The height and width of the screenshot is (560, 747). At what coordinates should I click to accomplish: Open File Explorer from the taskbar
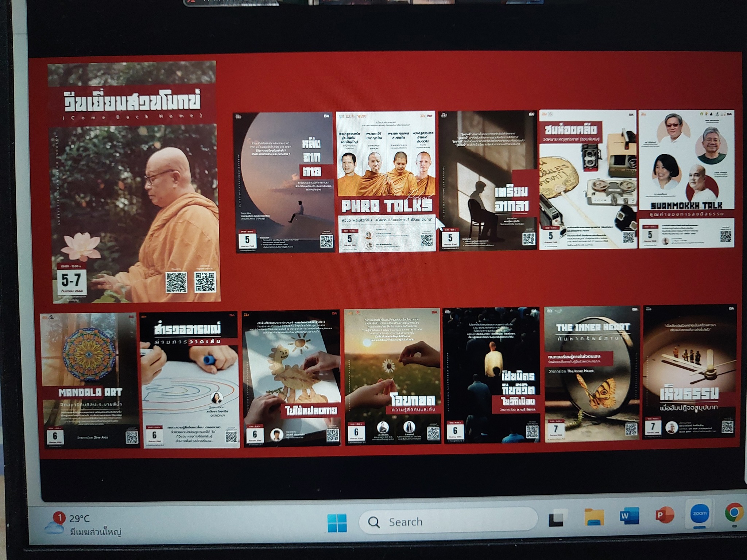coord(594,517)
